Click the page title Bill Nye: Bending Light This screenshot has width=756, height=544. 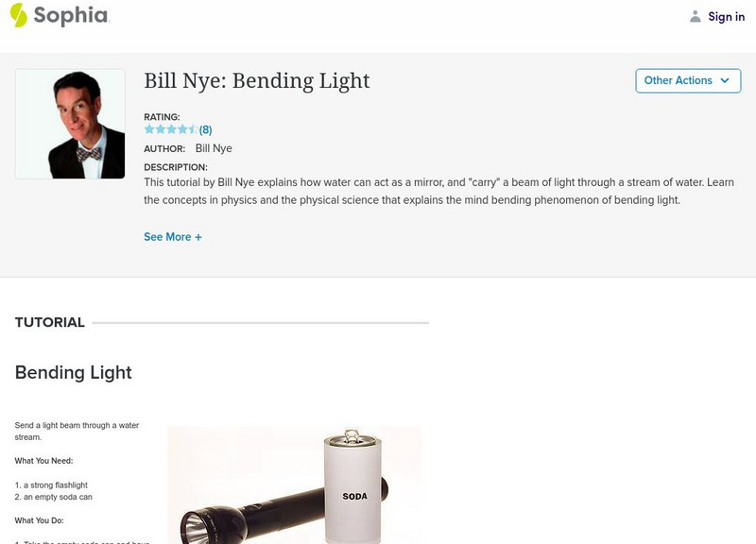pos(257,80)
